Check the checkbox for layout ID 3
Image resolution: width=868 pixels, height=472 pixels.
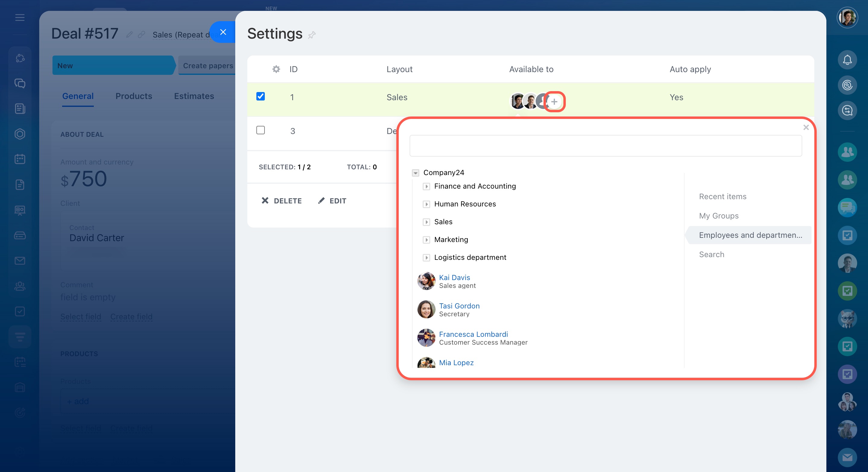[261, 130]
